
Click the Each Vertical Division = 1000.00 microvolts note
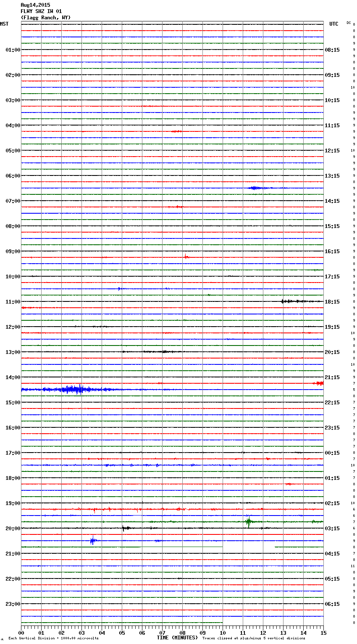coord(53,639)
